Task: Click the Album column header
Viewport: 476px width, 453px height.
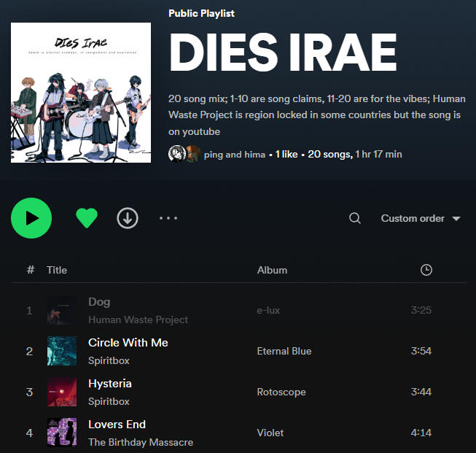Action: 272,270
